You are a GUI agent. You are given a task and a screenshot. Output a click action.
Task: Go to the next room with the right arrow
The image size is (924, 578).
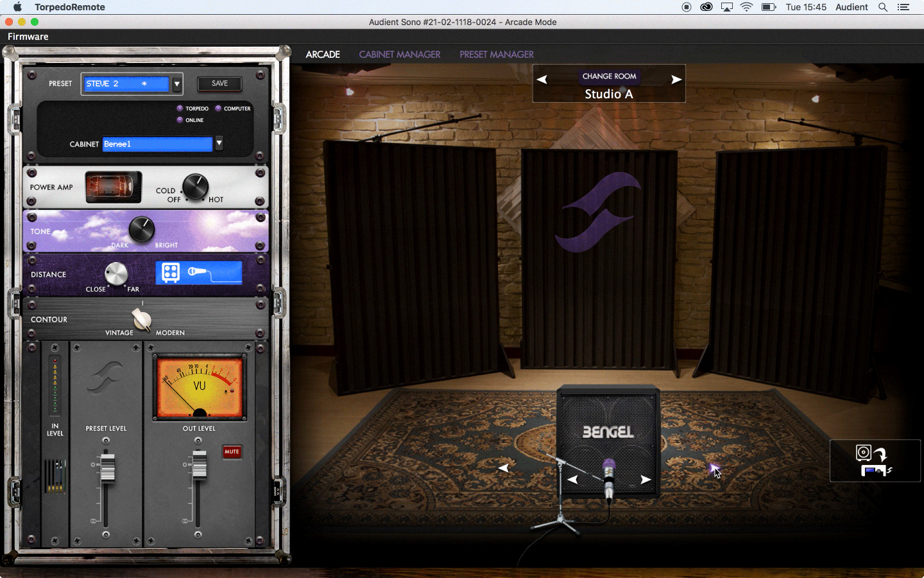(676, 80)
